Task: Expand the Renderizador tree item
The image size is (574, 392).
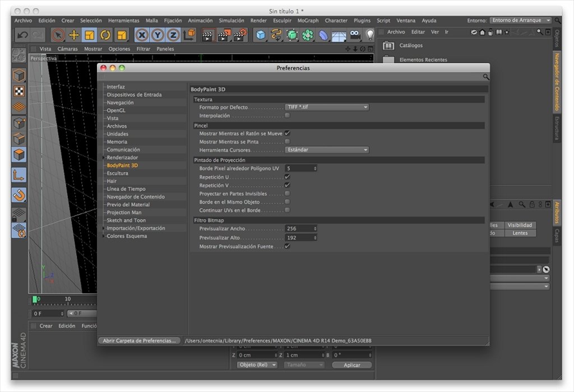Action: 104,158
